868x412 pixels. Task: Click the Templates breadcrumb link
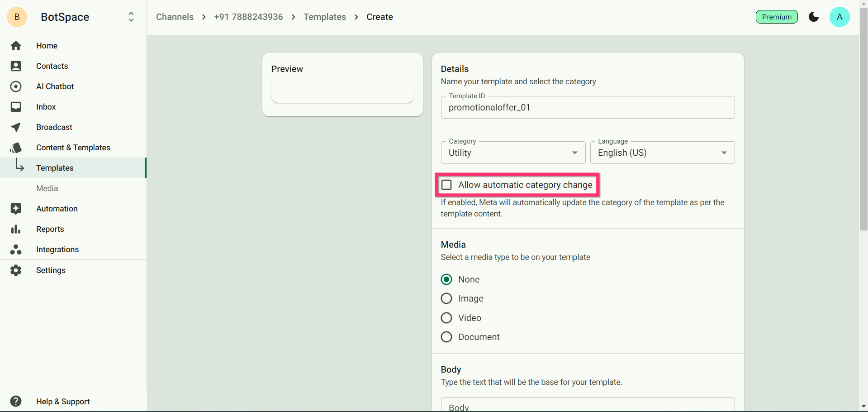325,17
